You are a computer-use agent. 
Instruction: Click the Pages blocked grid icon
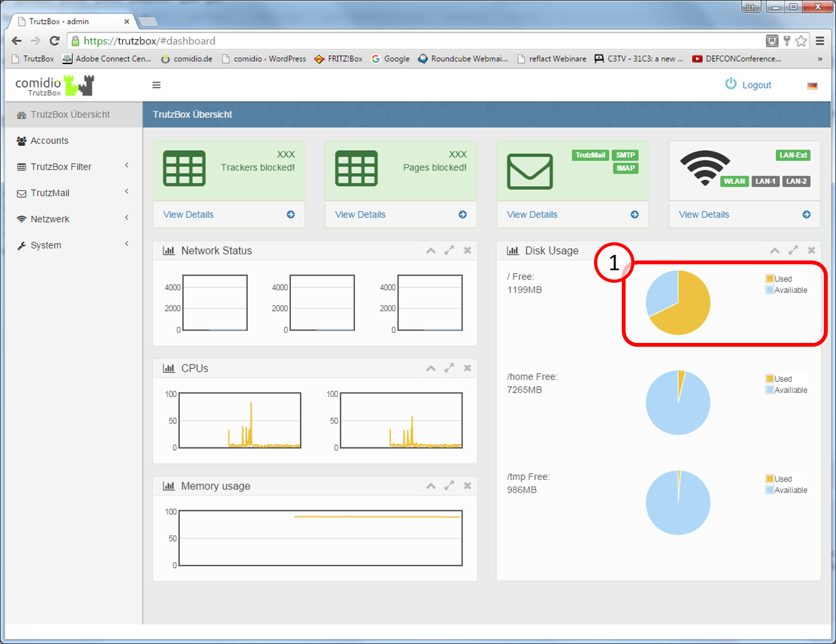(x=356, y=168)
